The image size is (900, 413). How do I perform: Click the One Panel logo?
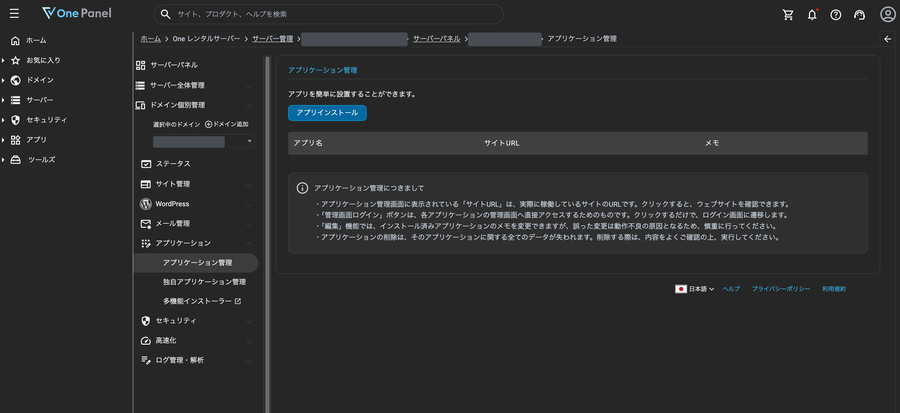(x=77, y=13)
